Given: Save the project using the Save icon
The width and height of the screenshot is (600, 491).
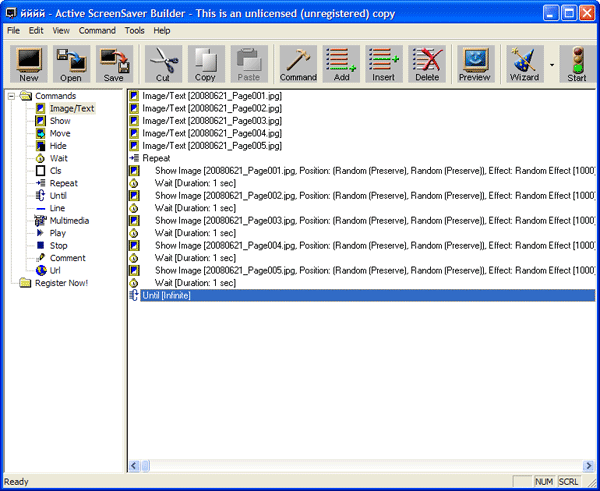Looking at the screenshot, I should (x=114, y=64).
